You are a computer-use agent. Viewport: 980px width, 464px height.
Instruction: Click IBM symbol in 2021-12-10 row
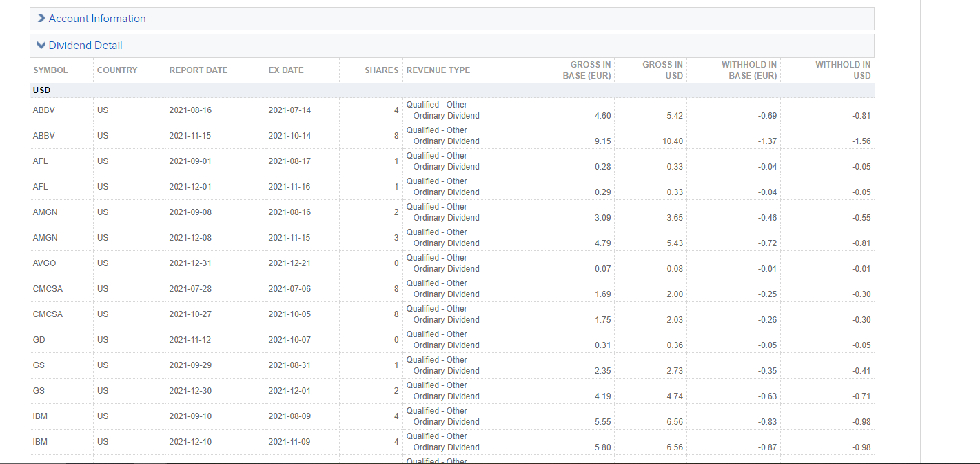40,442
